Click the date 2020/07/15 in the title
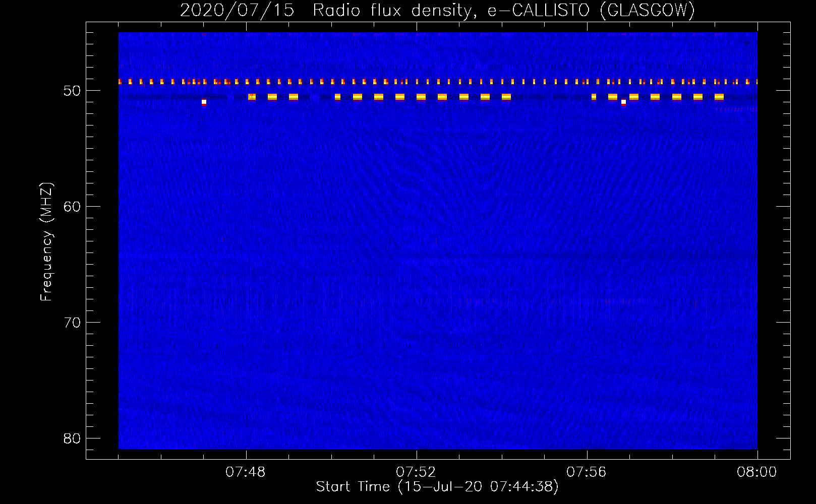 point(237,10)
